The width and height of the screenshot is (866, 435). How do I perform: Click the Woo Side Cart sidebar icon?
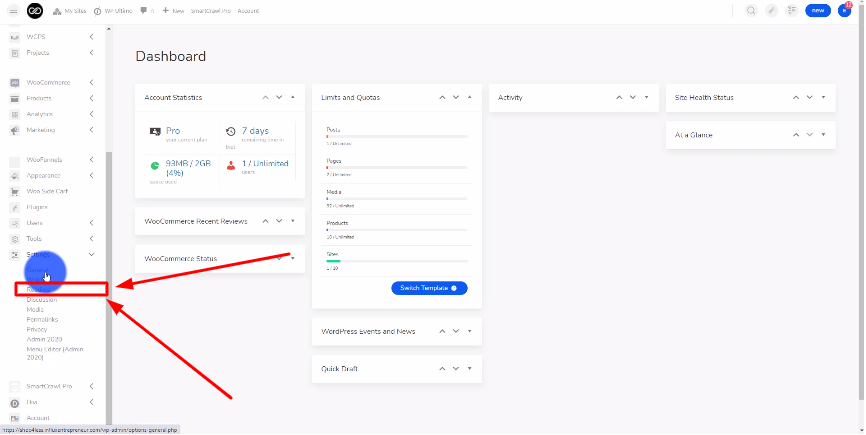tap(15, 191)
